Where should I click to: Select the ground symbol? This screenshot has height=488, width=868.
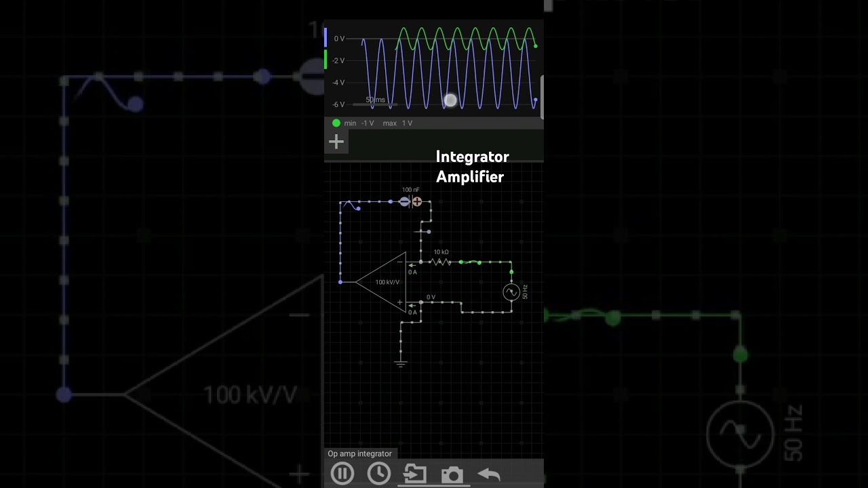pyautogui.click(x=401, y=363)
